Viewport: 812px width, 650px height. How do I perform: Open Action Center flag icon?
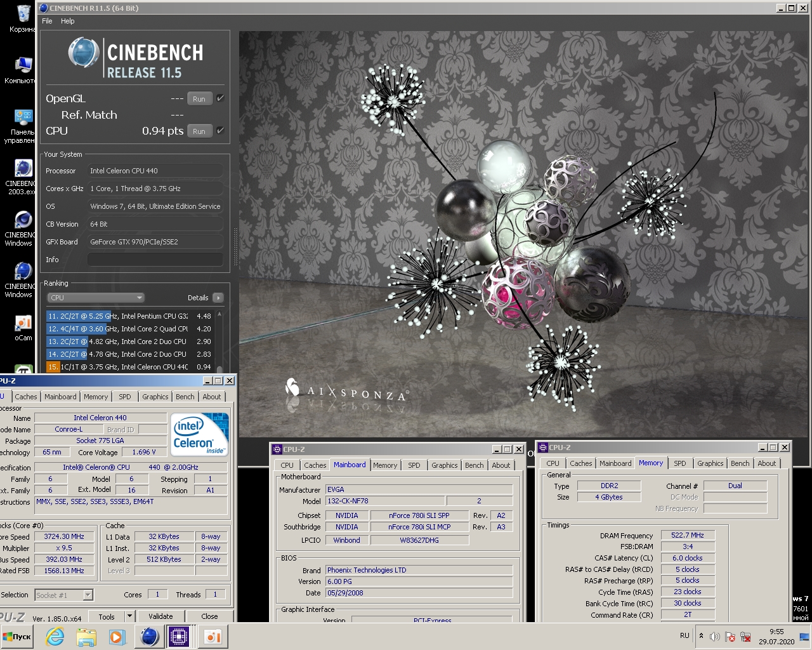(730, 636)
